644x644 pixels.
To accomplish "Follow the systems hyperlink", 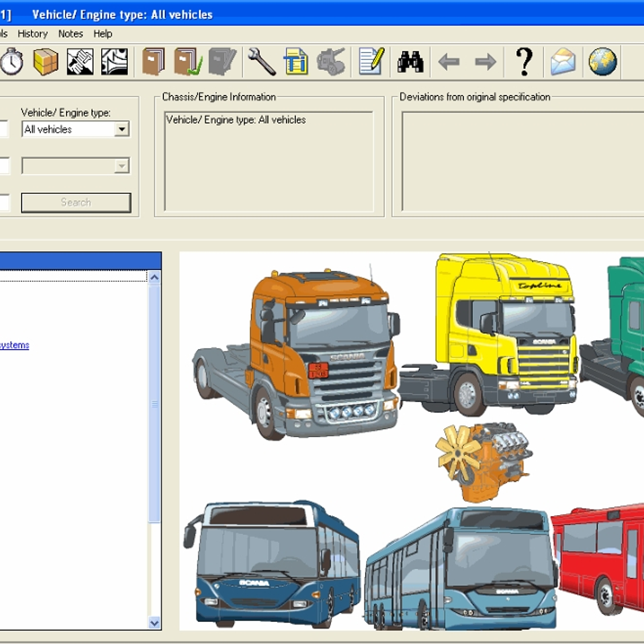I will pos(15,344).
